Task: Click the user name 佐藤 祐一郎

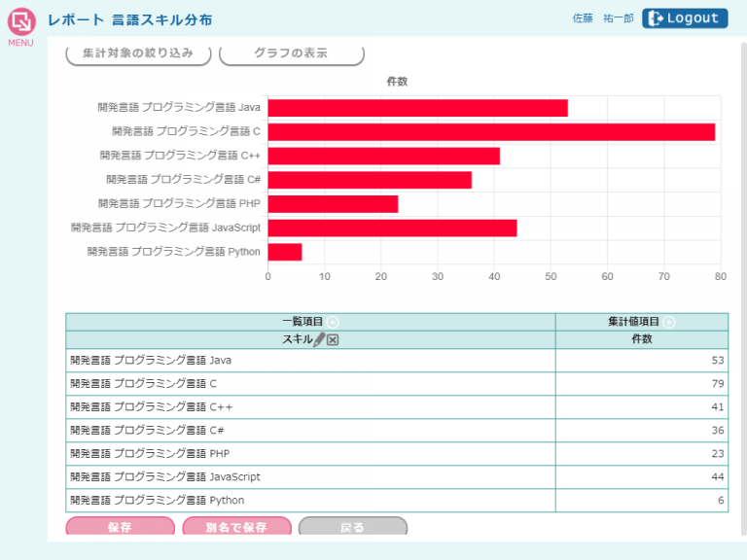Action: click(602, 18)
